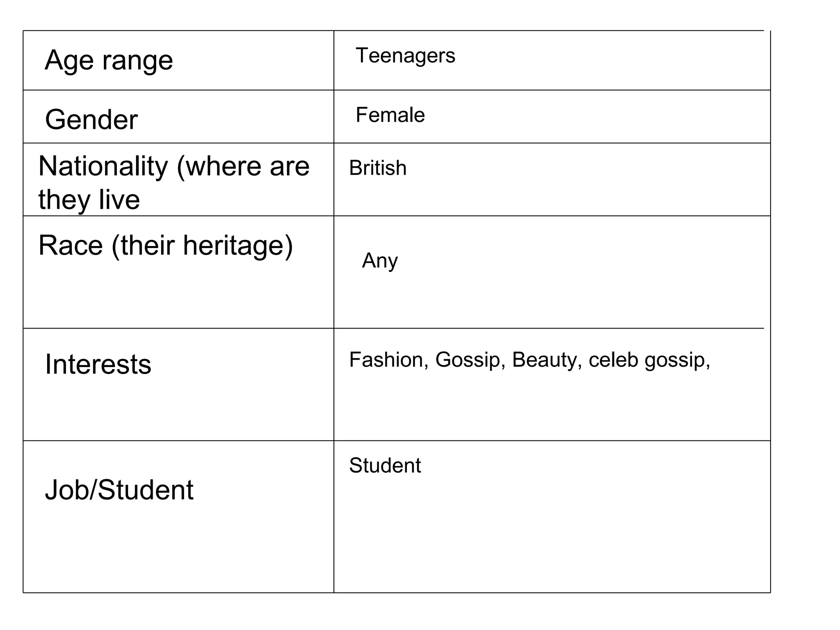Screen dimensions: 840x630
Task: Click the 'Female' value text
Action: 390,115
